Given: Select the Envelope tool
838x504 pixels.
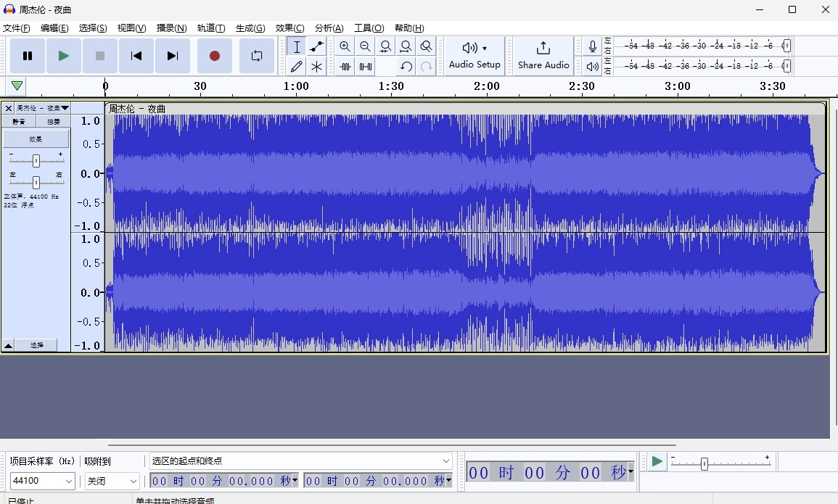Looking at the screenshot, I should (x=316, y=46).
